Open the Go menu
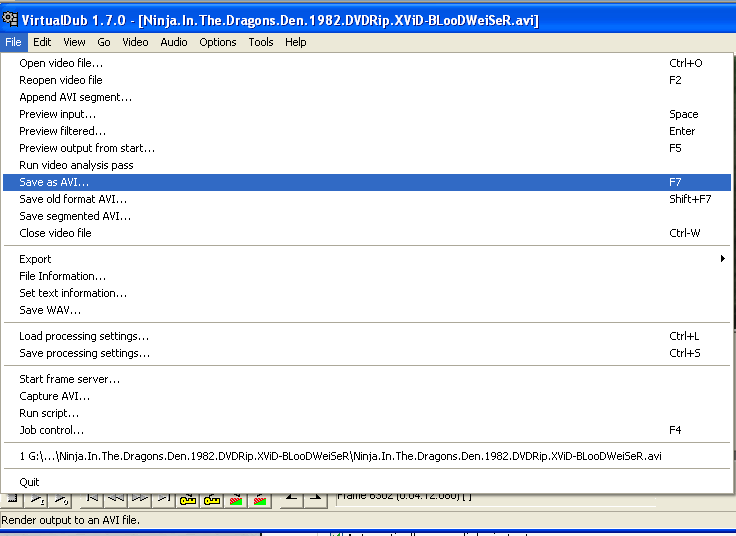Image resolution: width=736 pixels, height=536 pixels. [x=104, y=42]
